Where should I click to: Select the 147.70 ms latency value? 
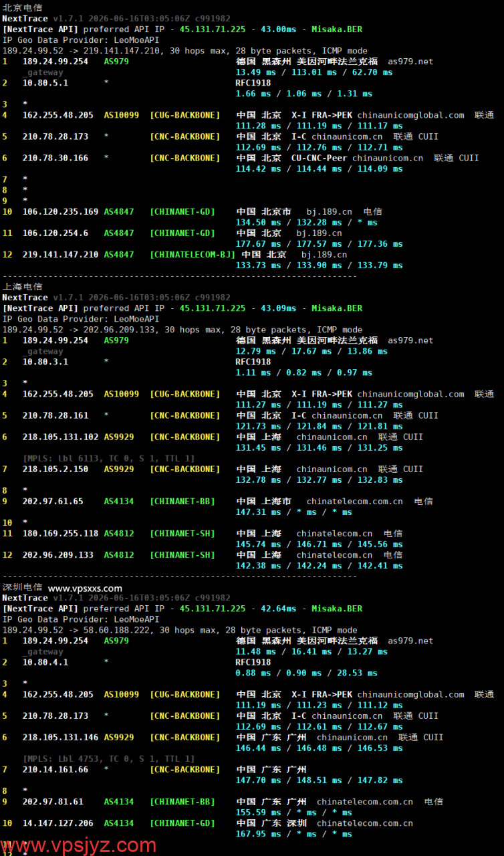coord(260,780)
